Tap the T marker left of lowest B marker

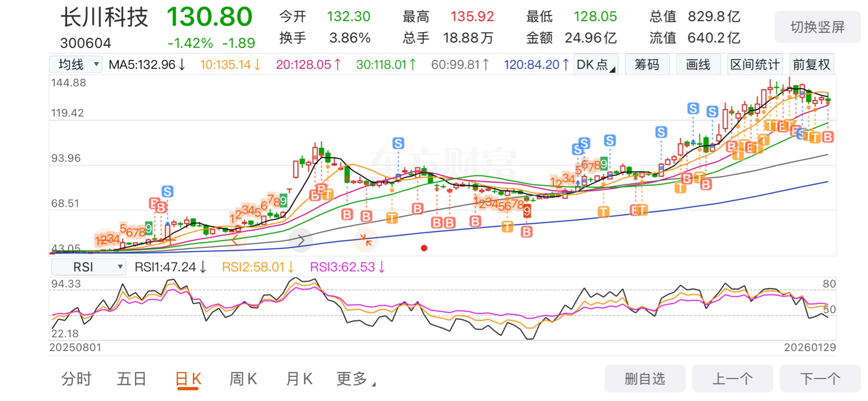pyautogui.click(x=507, y=227)
